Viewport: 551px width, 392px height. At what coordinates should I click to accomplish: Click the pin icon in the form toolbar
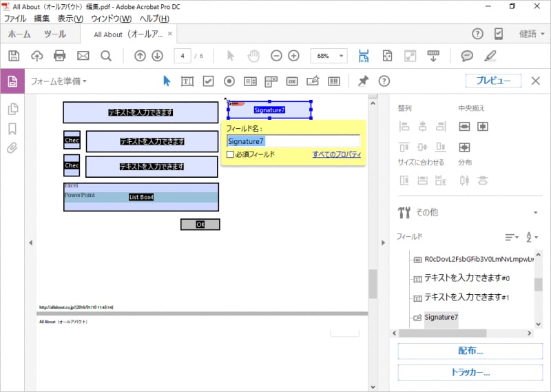pos(363,81)
